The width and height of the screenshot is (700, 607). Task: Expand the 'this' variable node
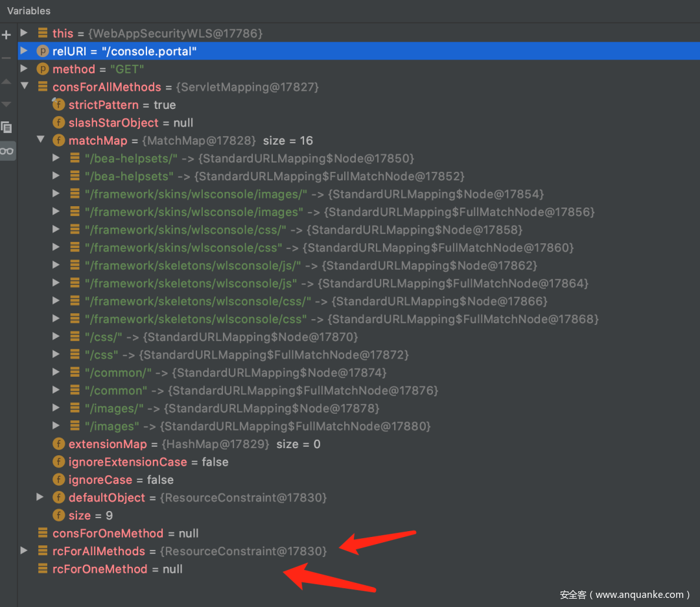point(24,33)
